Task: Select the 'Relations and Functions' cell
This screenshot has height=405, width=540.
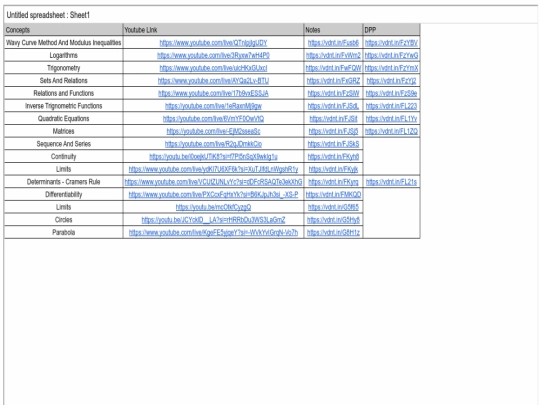Action: [x=63, y=93]
